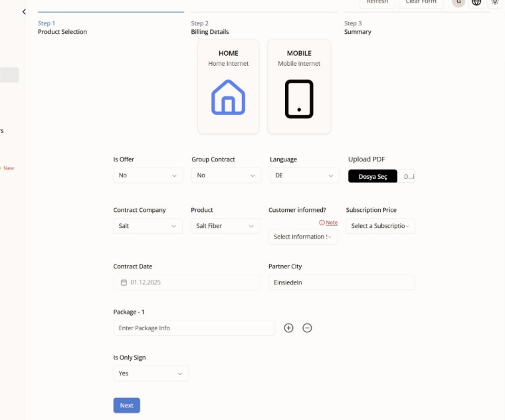
Task: Click the G user avatar
Action: point(458,2)
